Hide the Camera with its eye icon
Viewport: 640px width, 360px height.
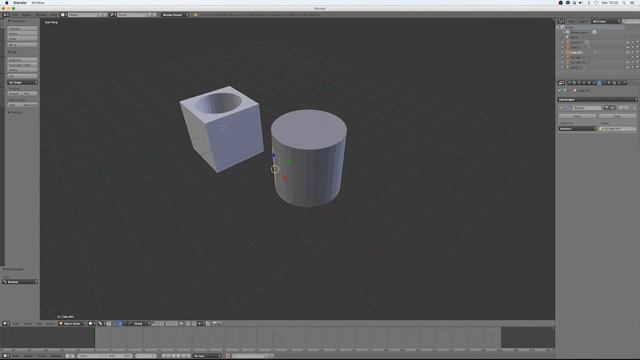coord(627,42)
